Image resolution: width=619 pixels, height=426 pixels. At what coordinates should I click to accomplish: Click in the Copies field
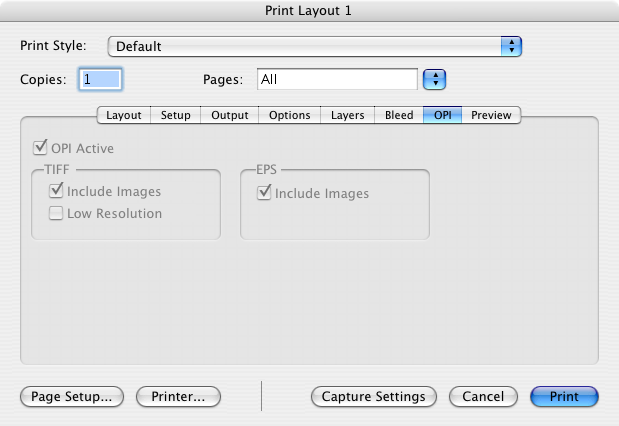(x=100, y=79)
